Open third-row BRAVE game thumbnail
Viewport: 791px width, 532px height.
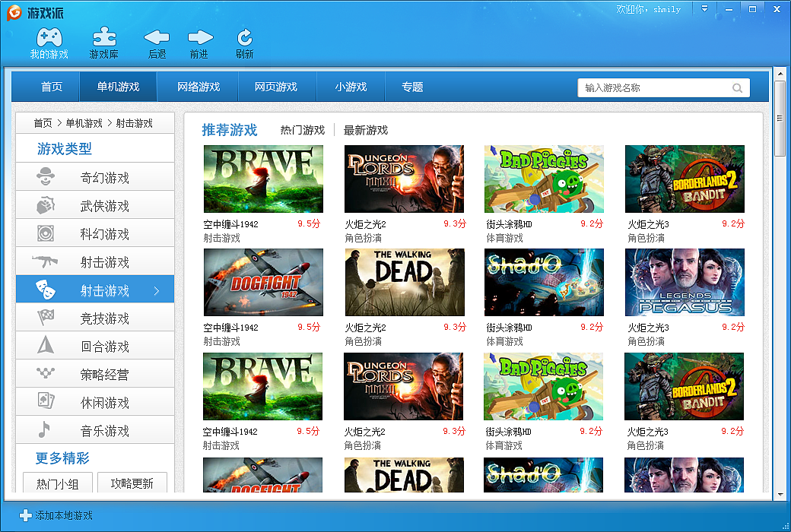pos(262,386)
